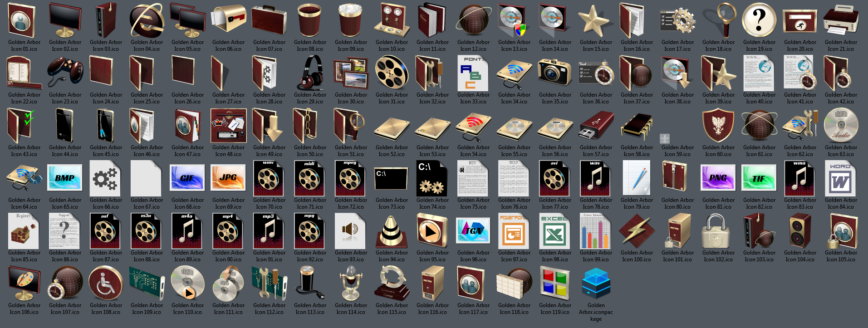This screenshot has width=868, height=328.
Task: Select the headphones icon Icon 29.ico
Action: 310,73
